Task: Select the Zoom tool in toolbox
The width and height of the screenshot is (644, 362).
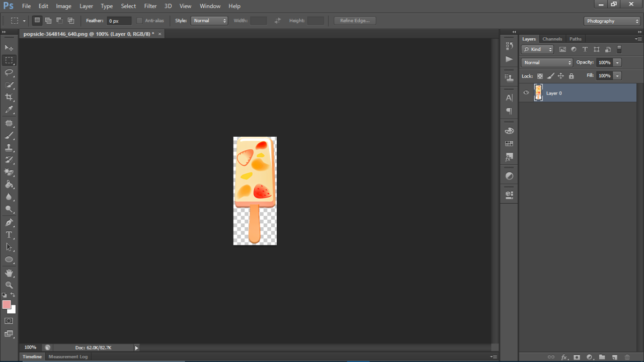Action: pos(9,285)
